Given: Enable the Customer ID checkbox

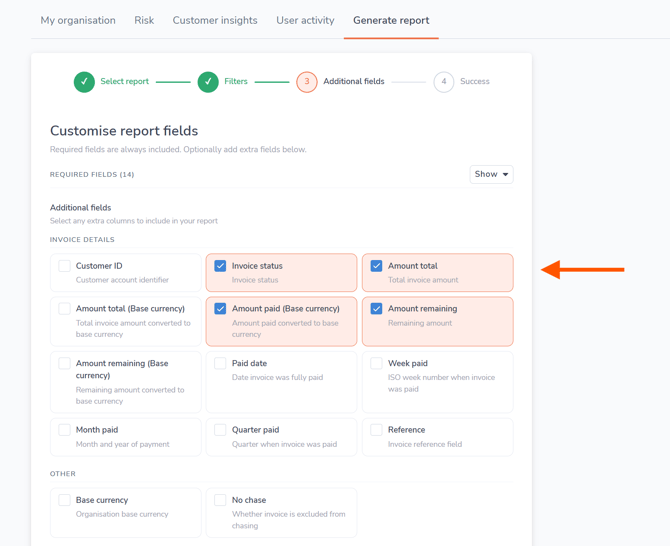Looking at the screenshot, I should pyautogui.click(x=64, y=266).
